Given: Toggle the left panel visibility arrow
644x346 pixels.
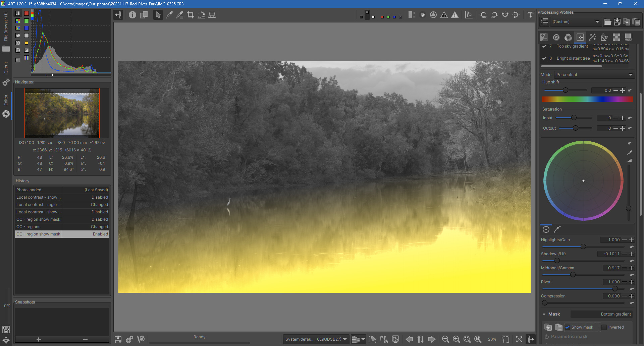Looking at the screenshot, I should 118,15.
